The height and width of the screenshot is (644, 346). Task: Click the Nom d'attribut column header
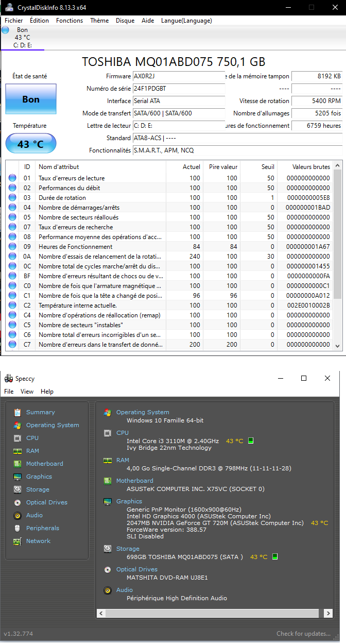[100, 167]
